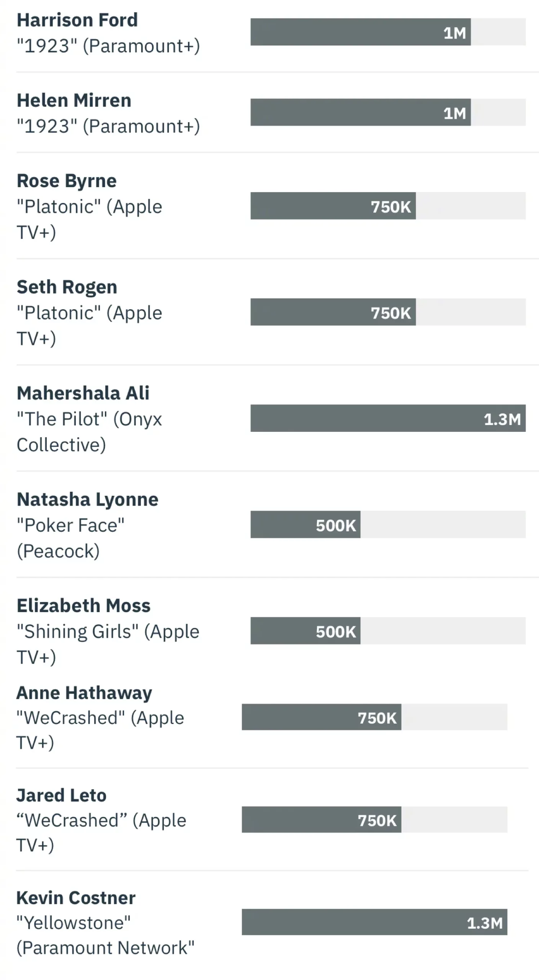Select "The Pilot" (Onyx Collective) subtitle
Screen dimensions: 539x980
tap(89, 432)
